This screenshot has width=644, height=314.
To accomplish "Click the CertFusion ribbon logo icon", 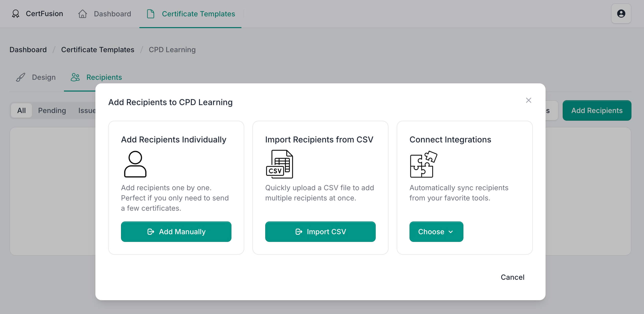I will [x=16, y=14].
